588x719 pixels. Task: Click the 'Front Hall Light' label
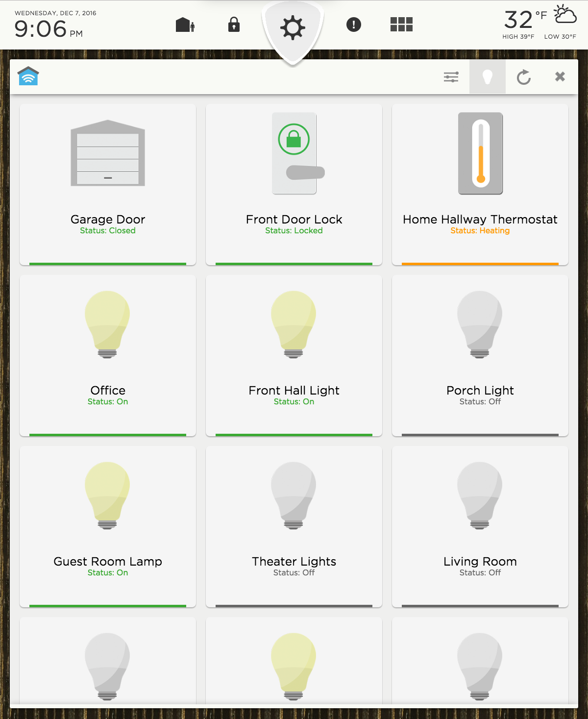(x=294, y=390)
